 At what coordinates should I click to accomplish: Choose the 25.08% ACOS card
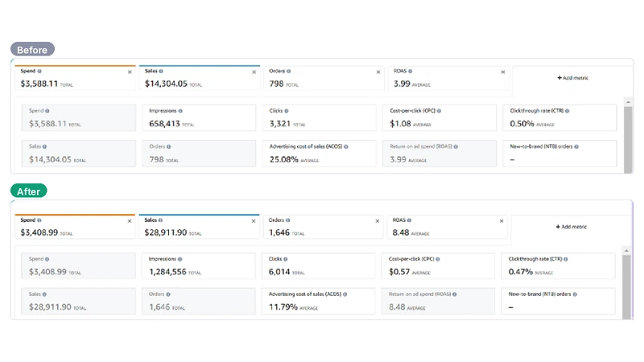pos(320,154)
